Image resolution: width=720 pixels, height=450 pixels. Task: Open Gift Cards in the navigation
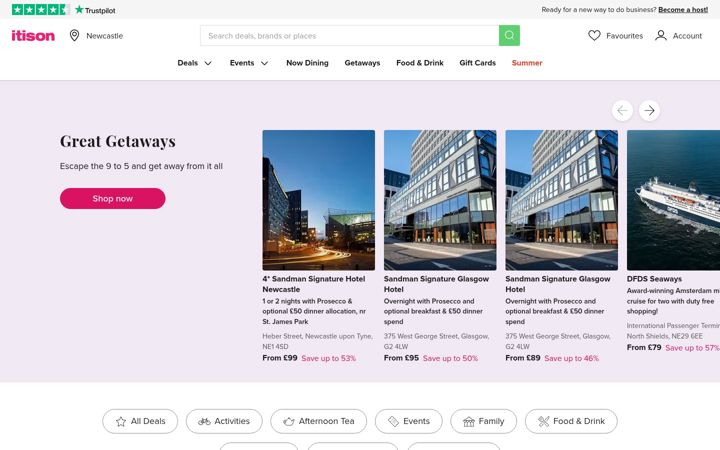(478, 63)
